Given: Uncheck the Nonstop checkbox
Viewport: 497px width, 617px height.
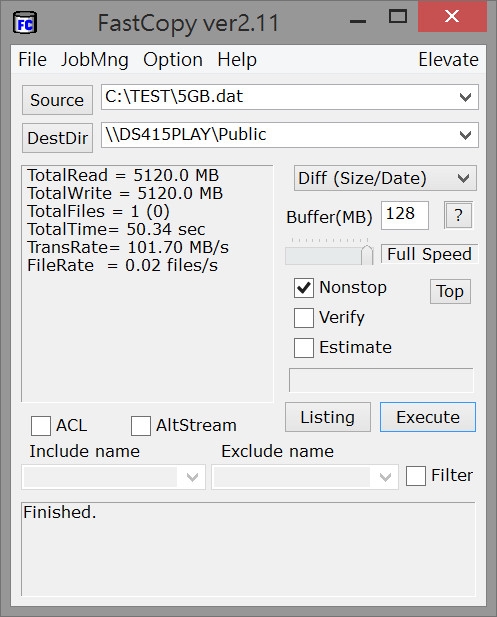Looking at the screenshot, I should [x=304, y=288].
